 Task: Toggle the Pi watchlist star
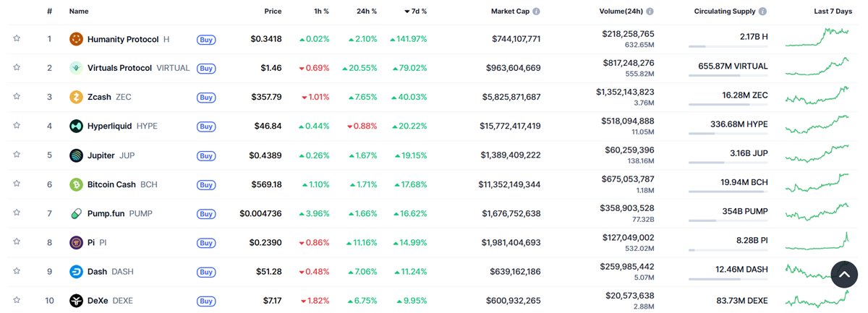pyautogui.click(x=17, y=242)
